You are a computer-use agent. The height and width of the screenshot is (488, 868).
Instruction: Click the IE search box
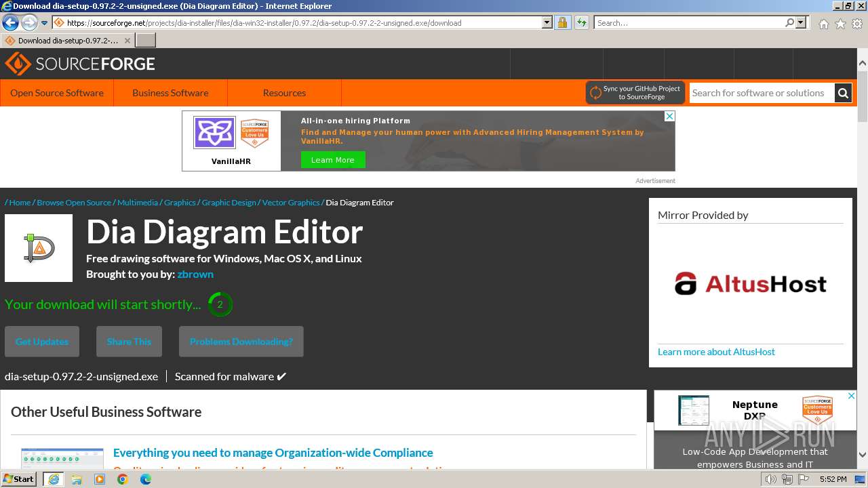click(689, 23)
